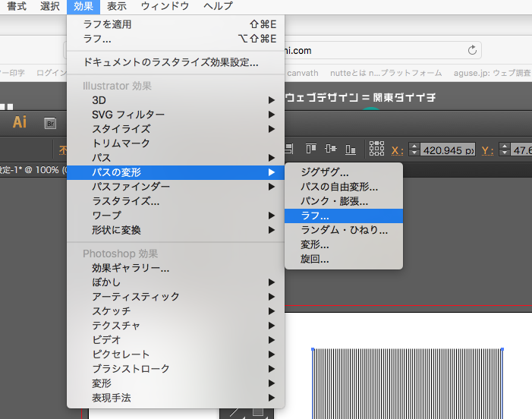Expand the ぼかし submenu
The image size is (532, 419).
[x=176, y=282]
